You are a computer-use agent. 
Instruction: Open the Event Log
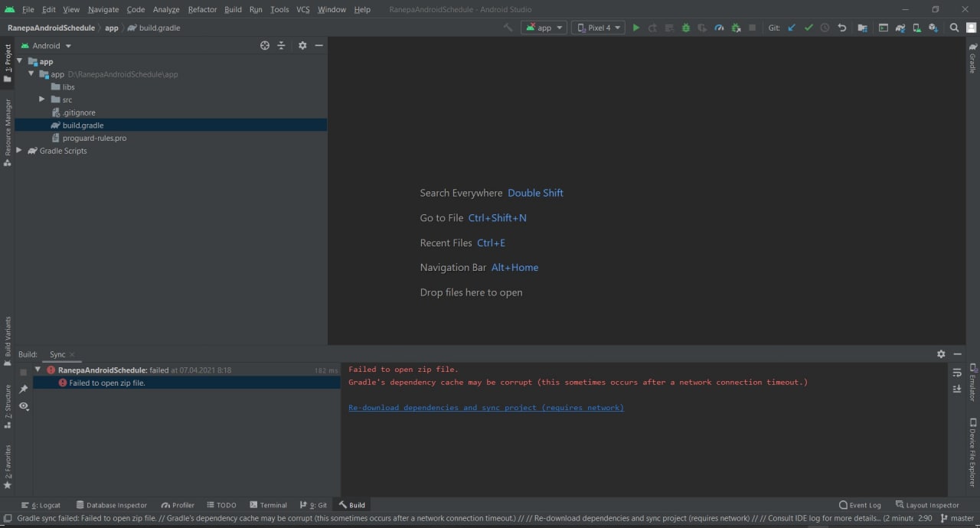(x=860, y=505)
